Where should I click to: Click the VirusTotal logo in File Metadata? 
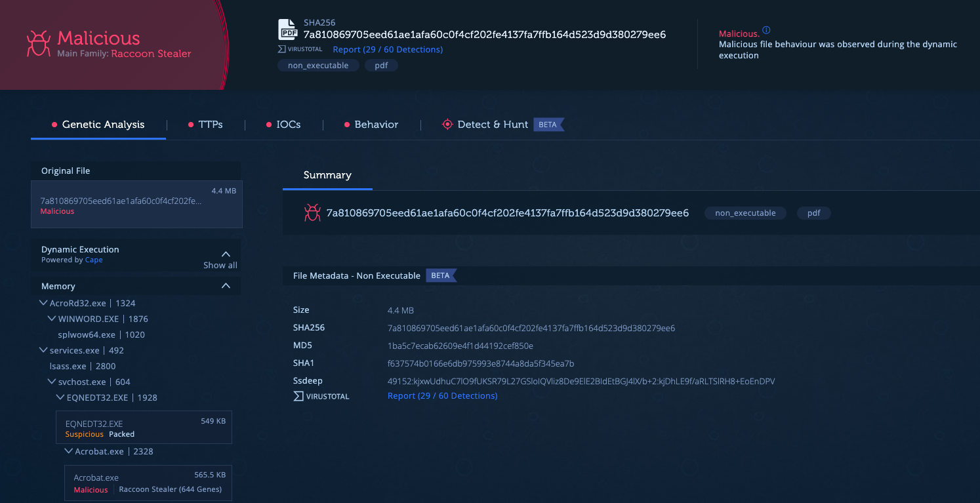(x=321, y=396)
